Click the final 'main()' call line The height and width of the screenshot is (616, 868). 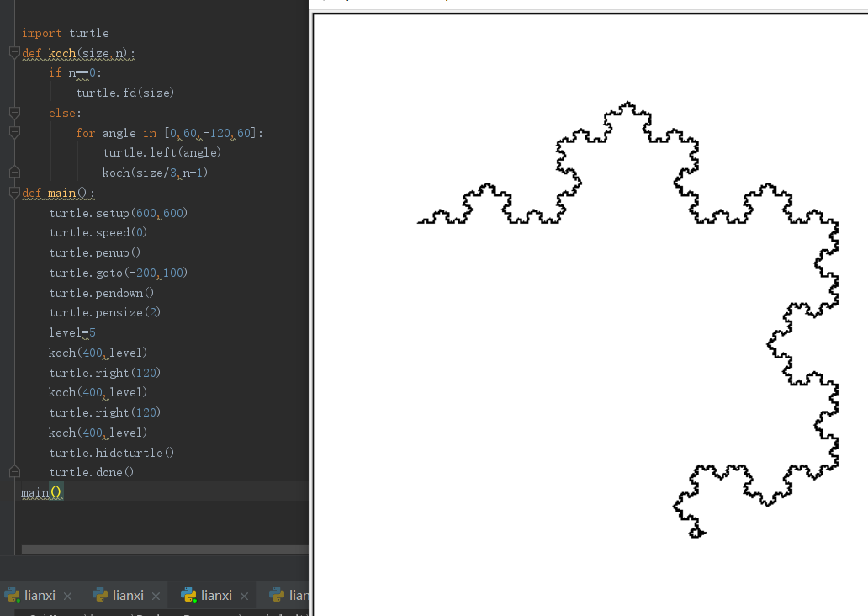point(42,492)
